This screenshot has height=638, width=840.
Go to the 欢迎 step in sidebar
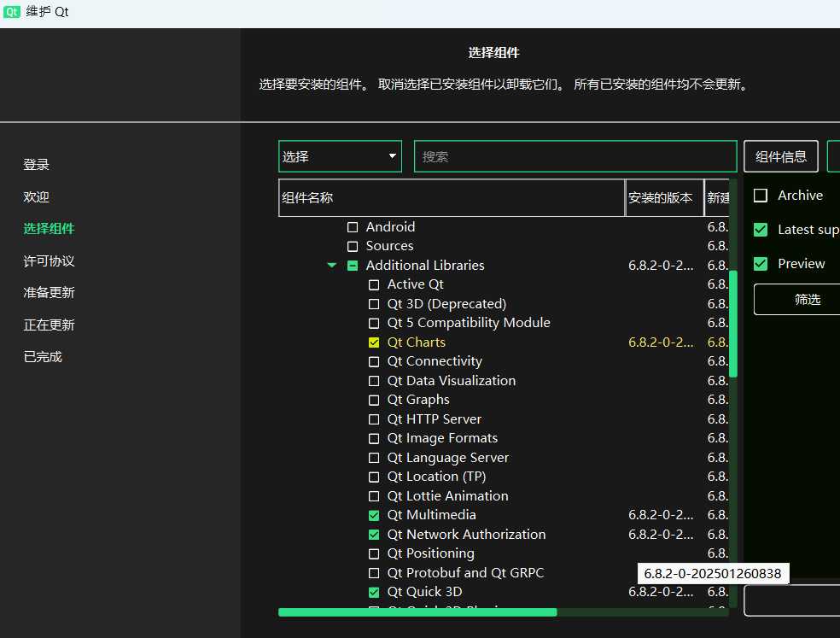tap(36, 196)
